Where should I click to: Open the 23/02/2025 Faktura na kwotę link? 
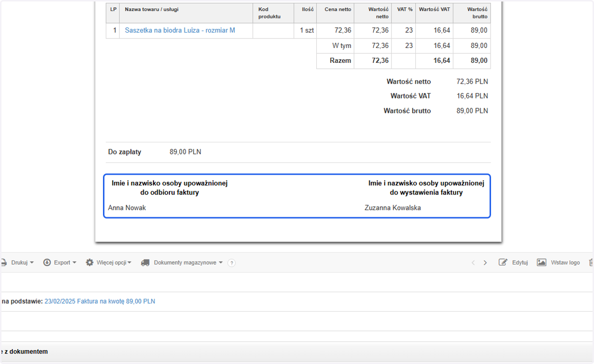[x=99, y=301]
